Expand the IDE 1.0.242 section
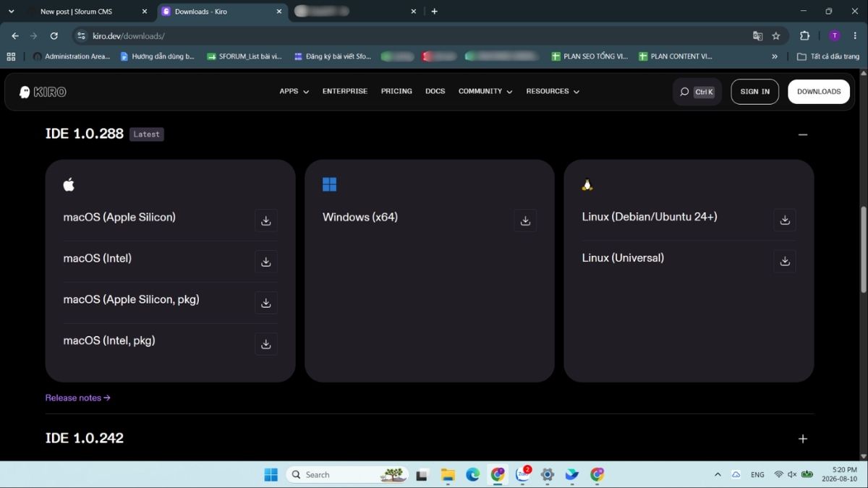The image size is (868, 488). (x=803, y=439)
